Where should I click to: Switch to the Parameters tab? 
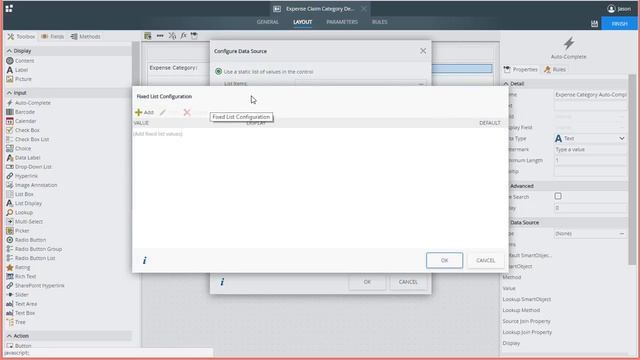342,22
